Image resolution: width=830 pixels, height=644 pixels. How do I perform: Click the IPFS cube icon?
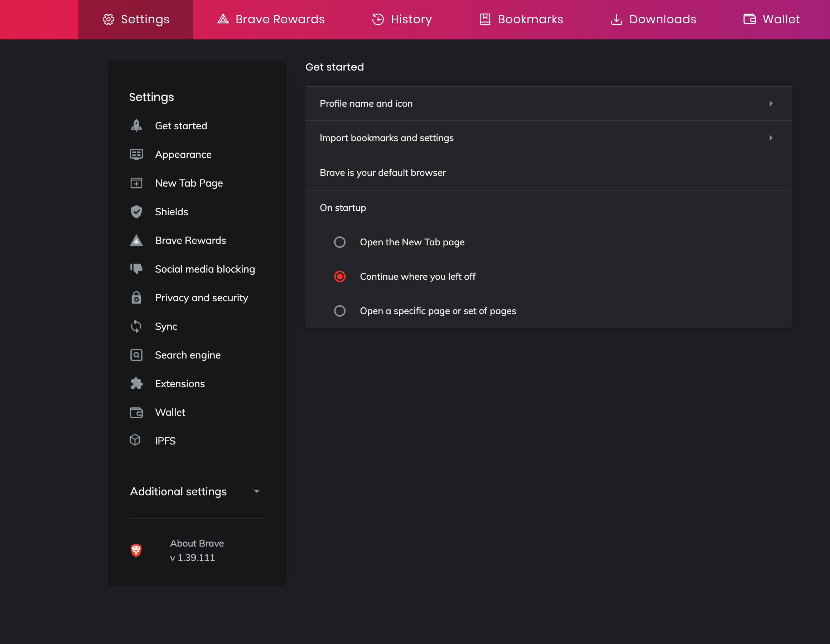136,441
